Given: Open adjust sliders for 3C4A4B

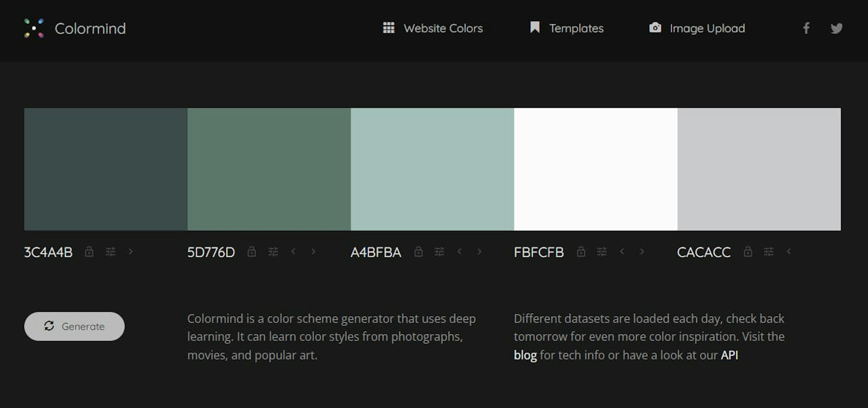Looking at the screenshot, I should (x=111, y=252).
